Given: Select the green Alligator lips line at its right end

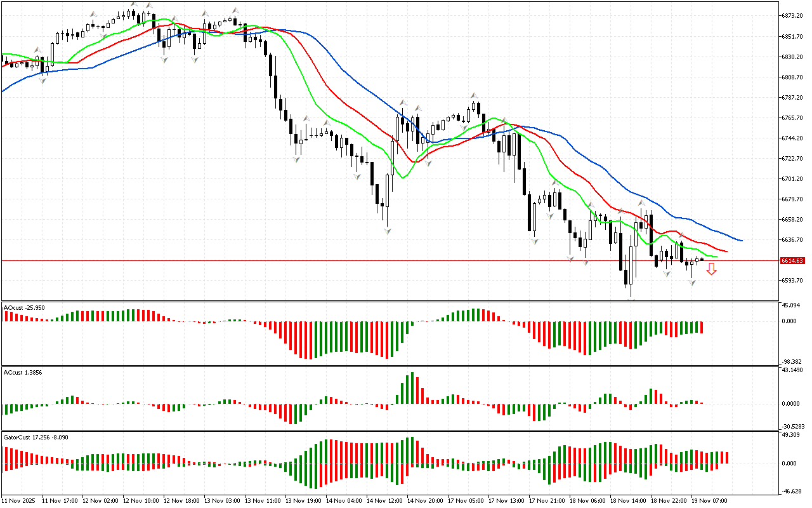Looking at the screenshot, I should point(716,257).
